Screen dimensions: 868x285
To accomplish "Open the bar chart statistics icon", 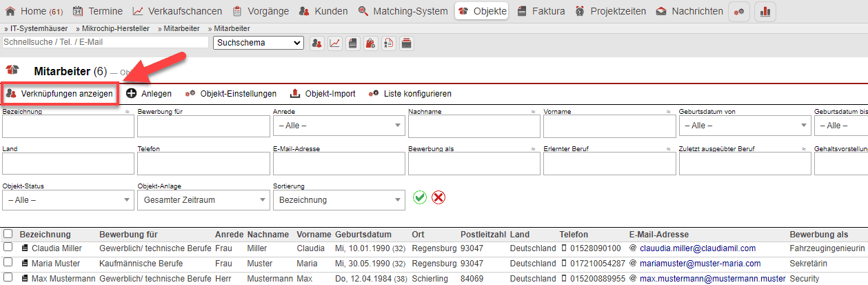I will pyautogui.click(x=765, y=11).
